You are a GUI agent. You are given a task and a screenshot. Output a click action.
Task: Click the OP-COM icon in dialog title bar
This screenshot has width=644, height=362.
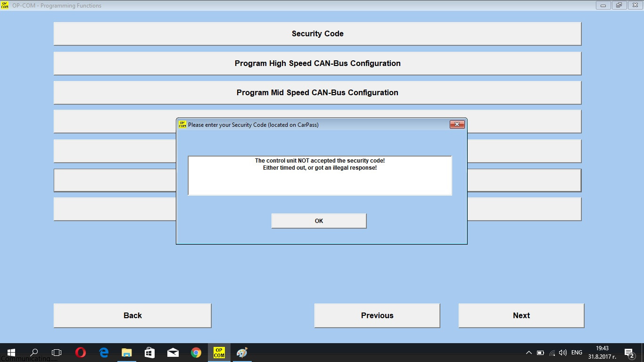[x=182, y=124]
